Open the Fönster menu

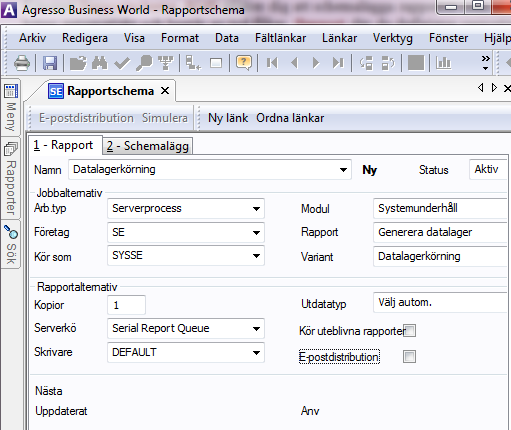click(x=448, y=38)
